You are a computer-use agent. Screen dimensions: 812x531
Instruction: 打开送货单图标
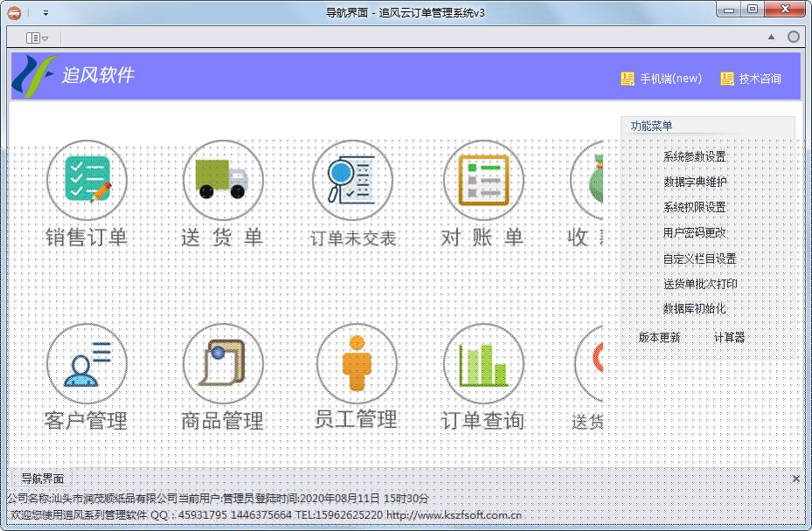(222, 181)
